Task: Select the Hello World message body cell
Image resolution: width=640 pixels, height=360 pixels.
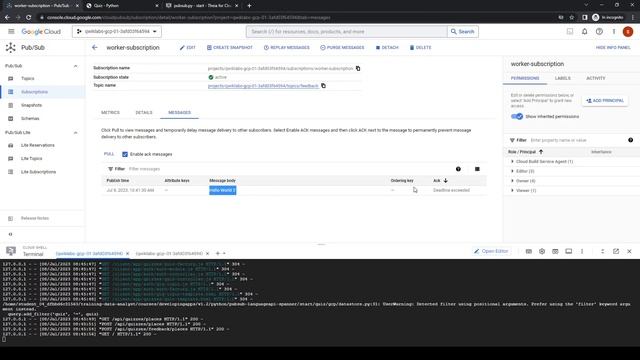Action: point(222,190)
